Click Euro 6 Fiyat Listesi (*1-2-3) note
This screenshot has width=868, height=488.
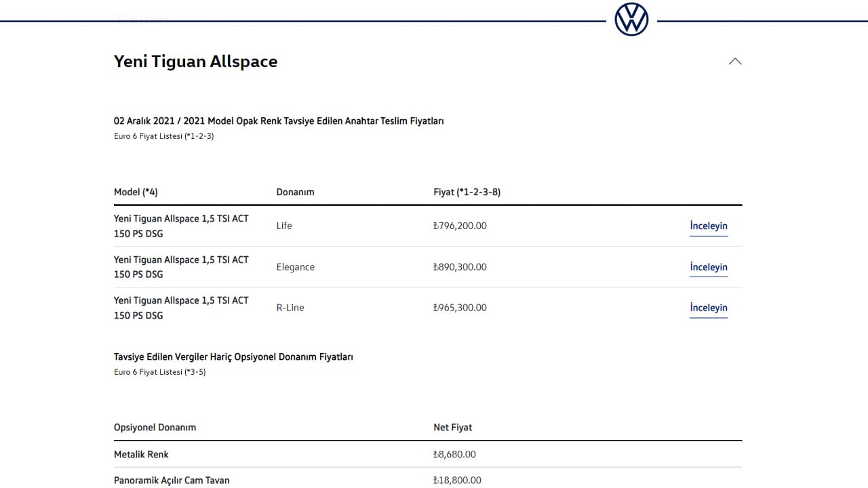[164, 136]
